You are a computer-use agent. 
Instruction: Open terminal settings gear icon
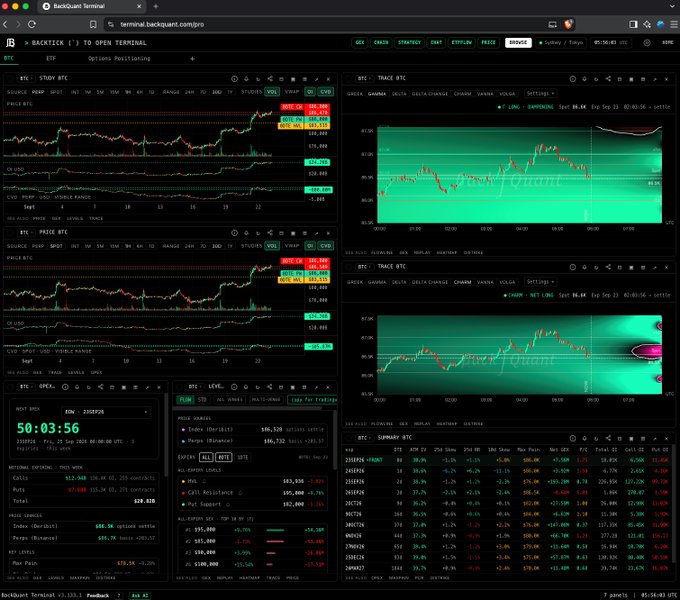tap(647, 42)
